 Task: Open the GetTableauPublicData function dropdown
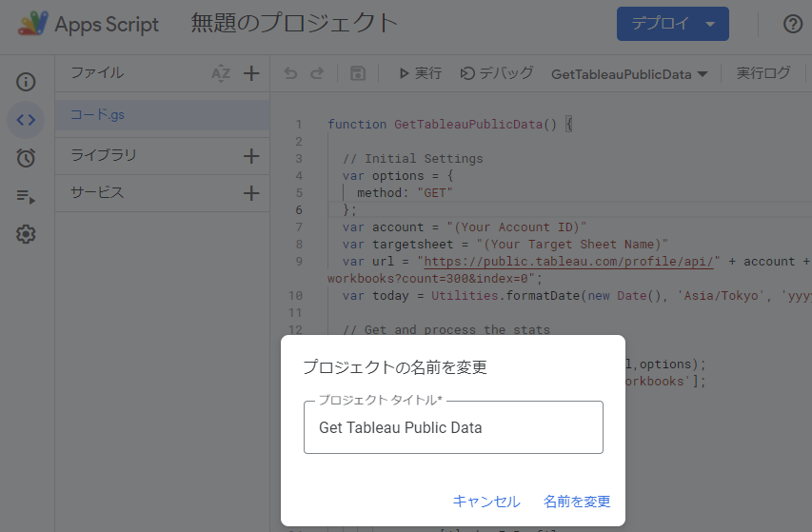tap(629, 74)
